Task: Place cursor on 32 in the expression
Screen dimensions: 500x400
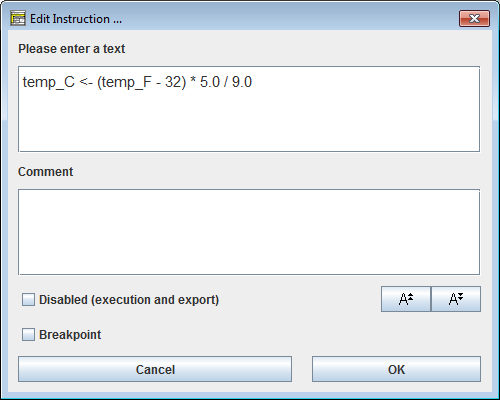Action: pyautogui.click(x=173, y=82)
